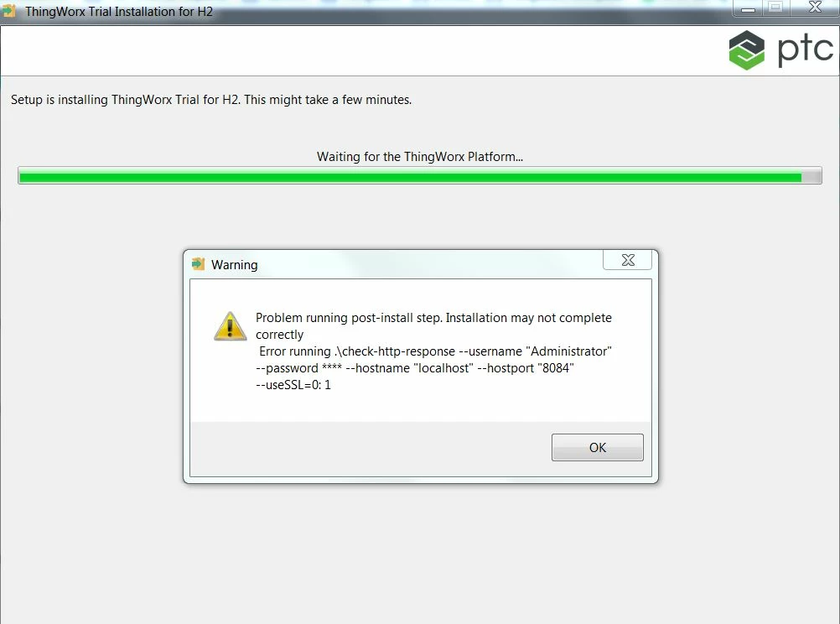
Task: Click OK in the Warning dialog
Action: click(598, 447)
